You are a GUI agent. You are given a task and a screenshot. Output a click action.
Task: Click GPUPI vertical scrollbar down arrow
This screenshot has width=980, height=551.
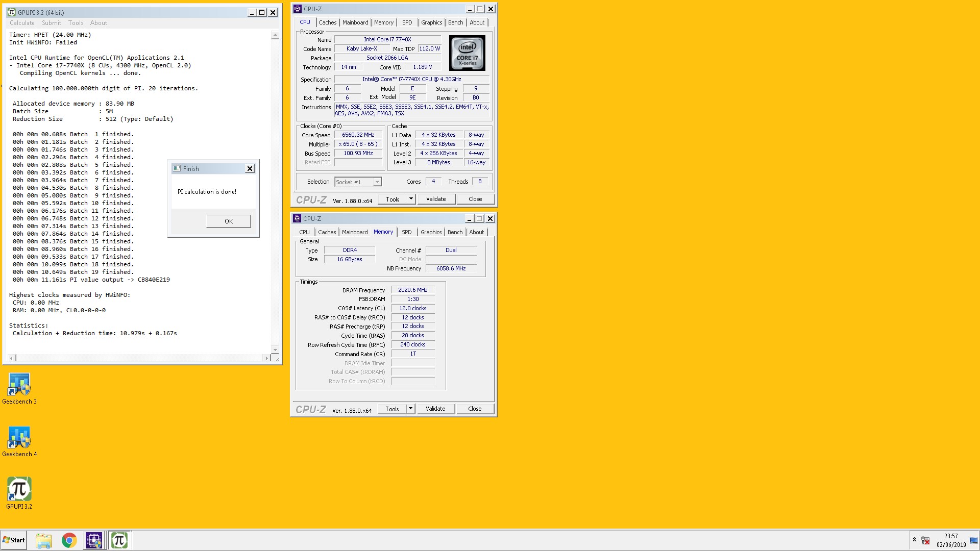[x=275, y=349]
